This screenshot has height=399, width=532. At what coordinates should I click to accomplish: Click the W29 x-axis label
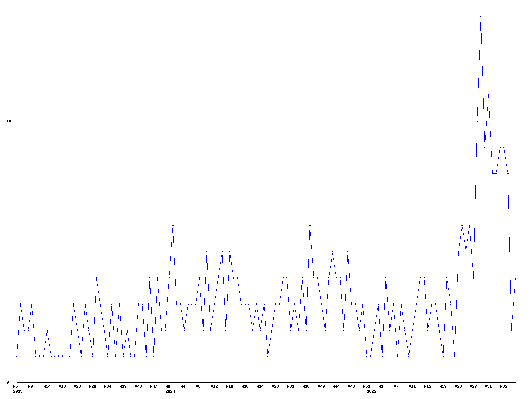93,386
